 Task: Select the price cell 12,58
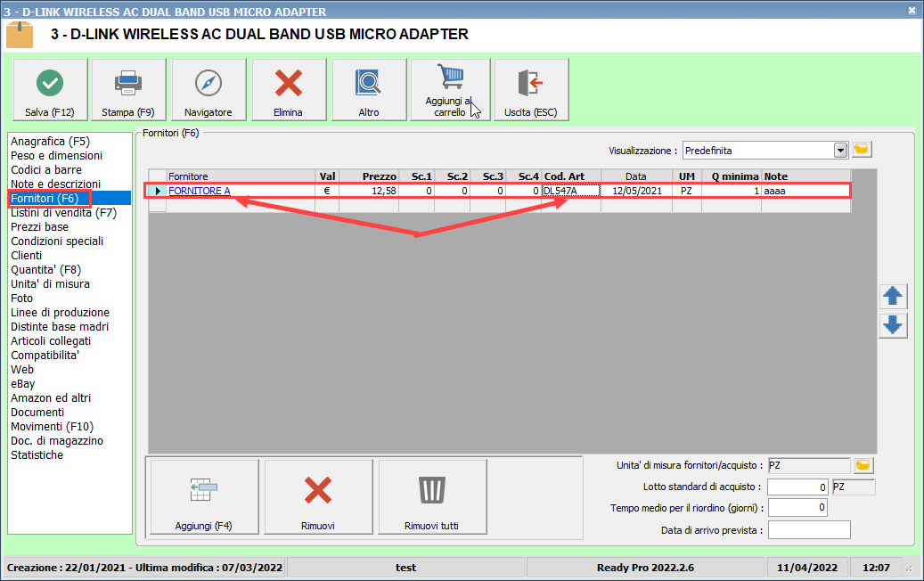pyautogui.click(x=368, y=191)
